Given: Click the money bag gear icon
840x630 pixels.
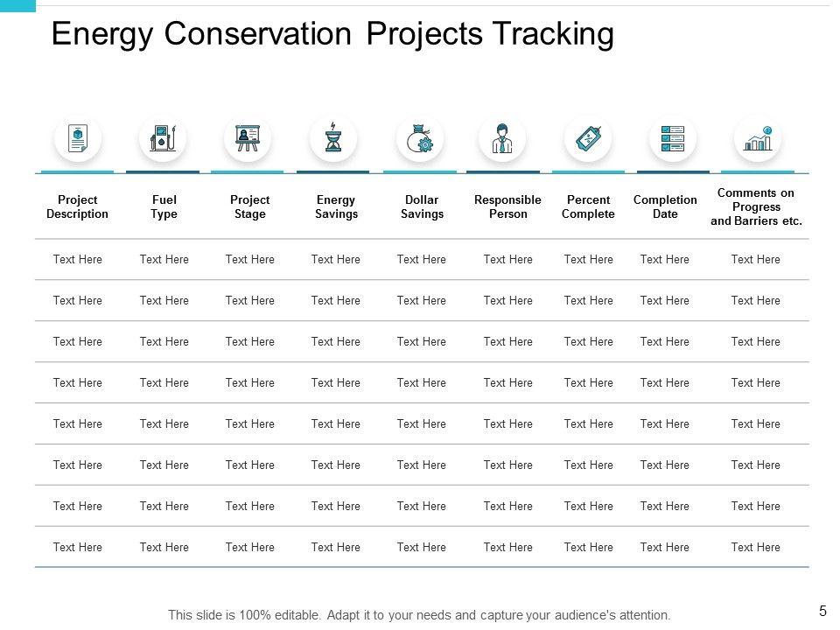Looking at the screenshot, I should click(x=419, y=138).
